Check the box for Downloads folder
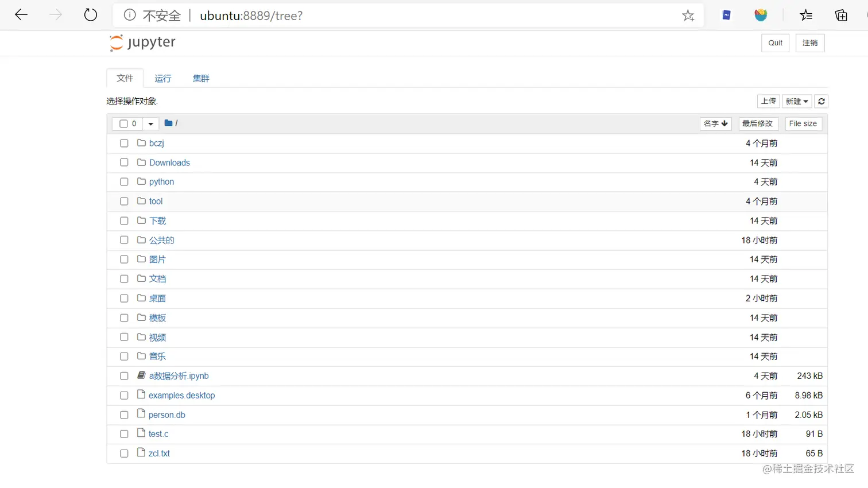 tap(124, 162)
